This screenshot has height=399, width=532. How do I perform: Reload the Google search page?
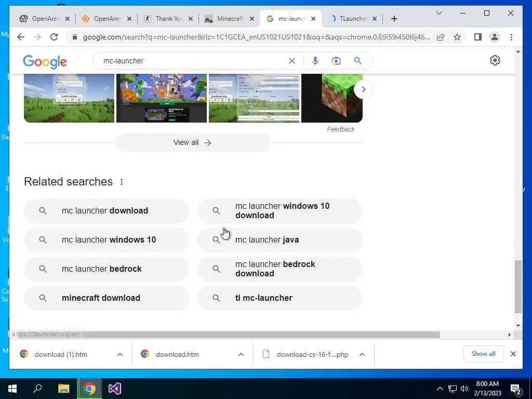pos(54,37)
